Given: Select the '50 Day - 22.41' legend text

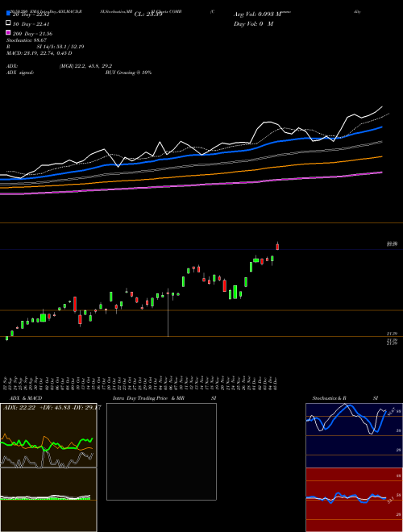Looking at the screenshot, I should click(31, 24).
